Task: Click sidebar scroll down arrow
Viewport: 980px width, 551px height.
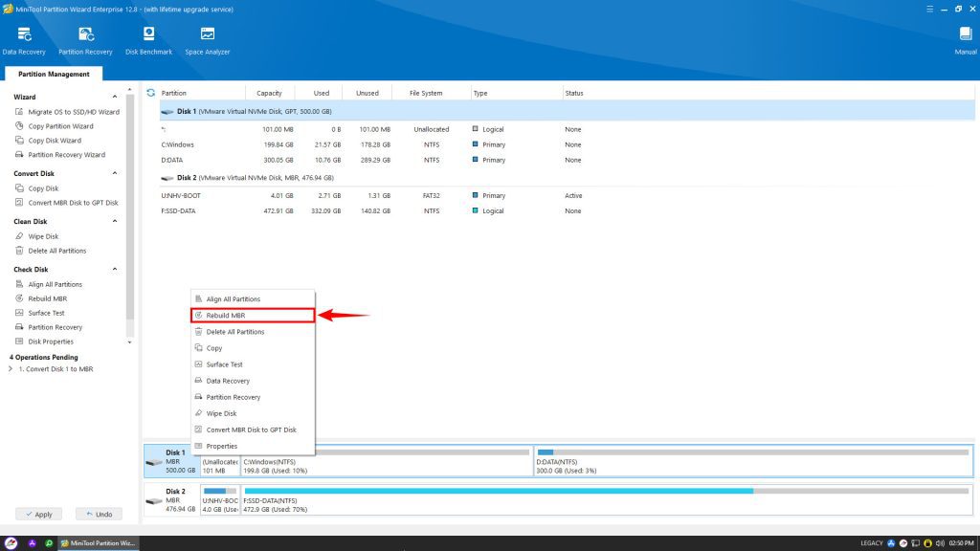Action: point(130,342)
